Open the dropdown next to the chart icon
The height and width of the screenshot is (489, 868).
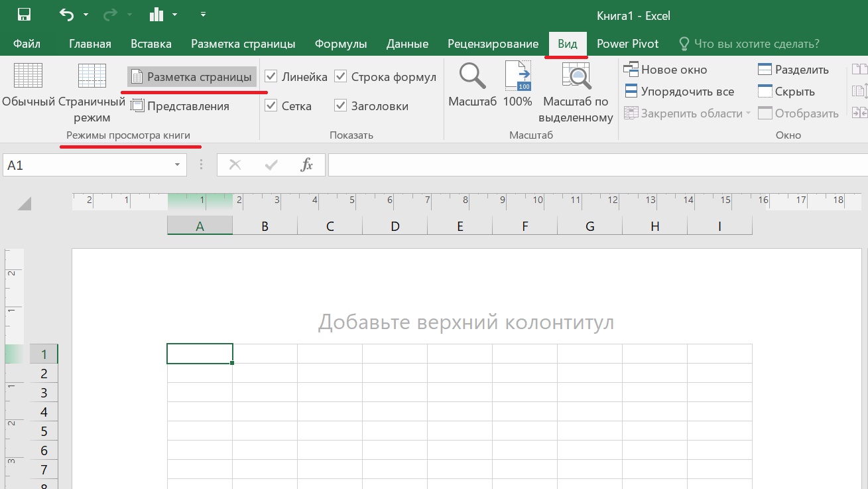pyautogui.click(x=175, y=15)
